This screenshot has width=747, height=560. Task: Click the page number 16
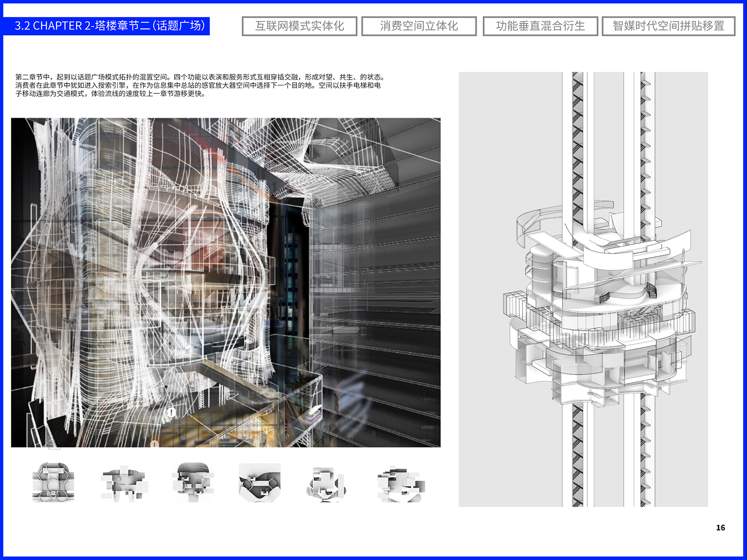click(720, 528)
